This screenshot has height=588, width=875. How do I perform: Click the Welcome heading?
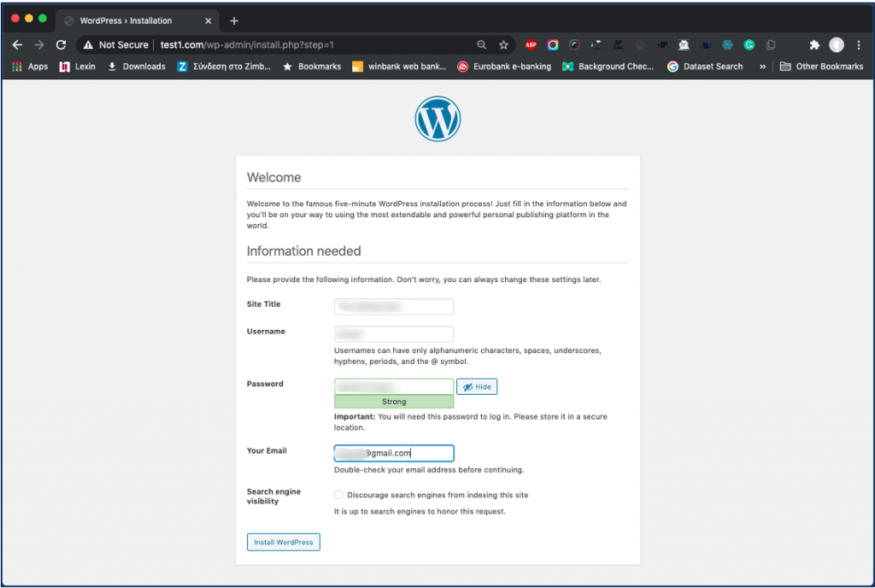(274, 178)
